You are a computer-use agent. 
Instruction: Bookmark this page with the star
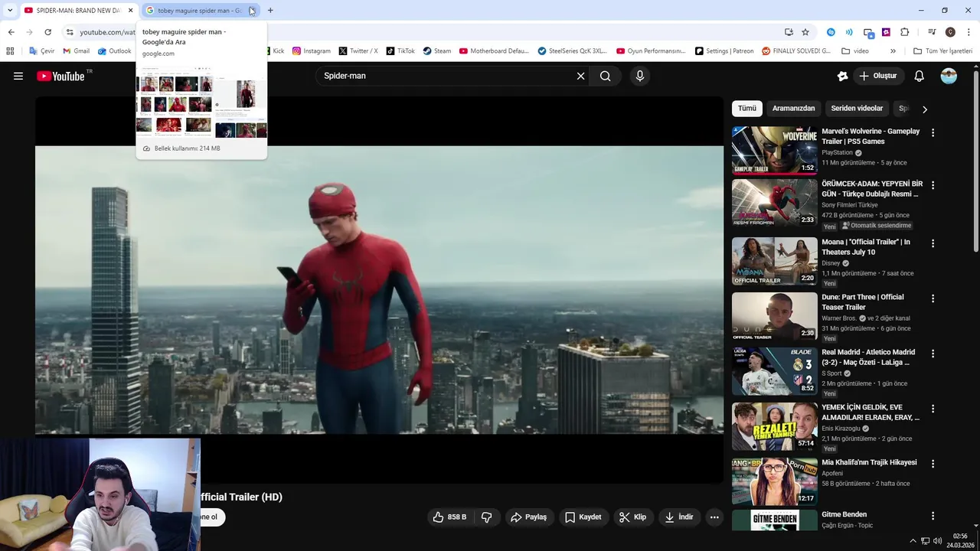point(805,32)
